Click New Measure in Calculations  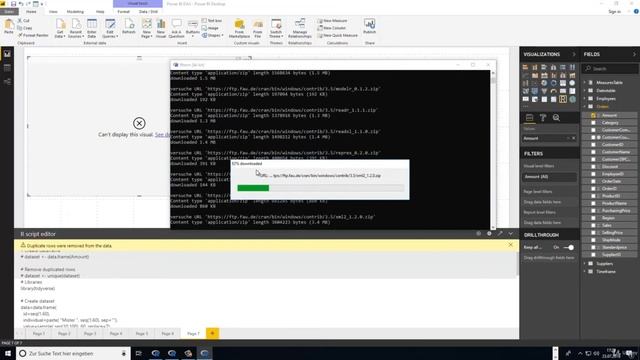(333, 20)
